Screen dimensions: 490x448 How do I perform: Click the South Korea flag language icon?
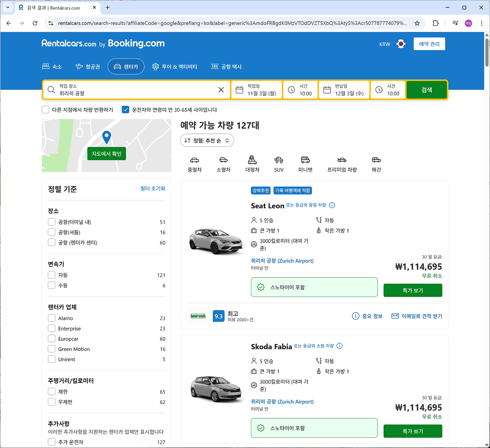coord(401,44)
